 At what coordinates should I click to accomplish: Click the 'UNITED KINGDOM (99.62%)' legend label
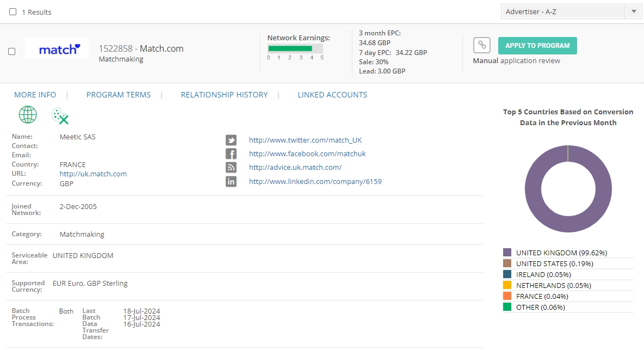click(561, 253)
